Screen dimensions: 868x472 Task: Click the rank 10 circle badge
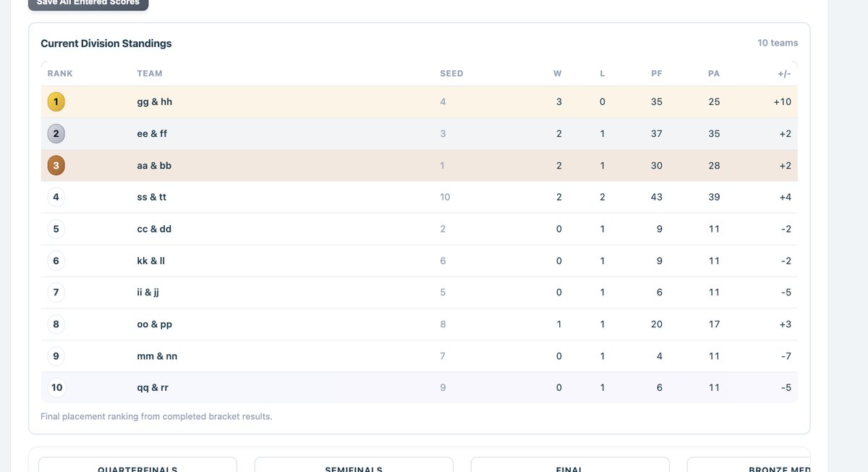[56, 387]
